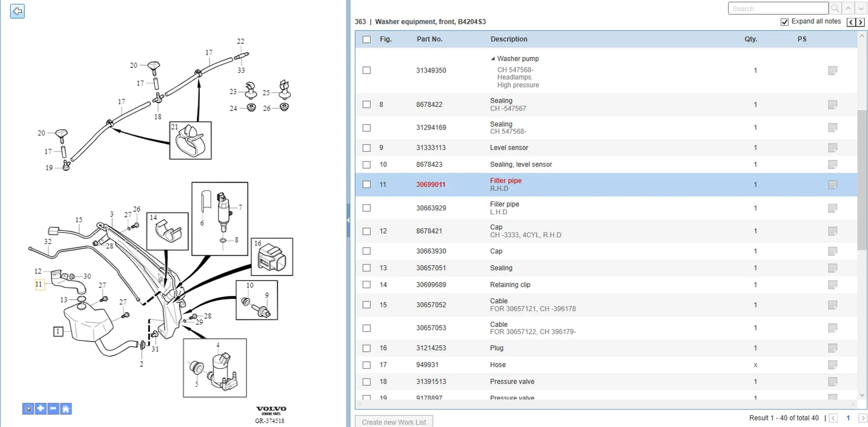868x427 pixels.
Task: Click the back arrow icon
Action: (17, 11)
